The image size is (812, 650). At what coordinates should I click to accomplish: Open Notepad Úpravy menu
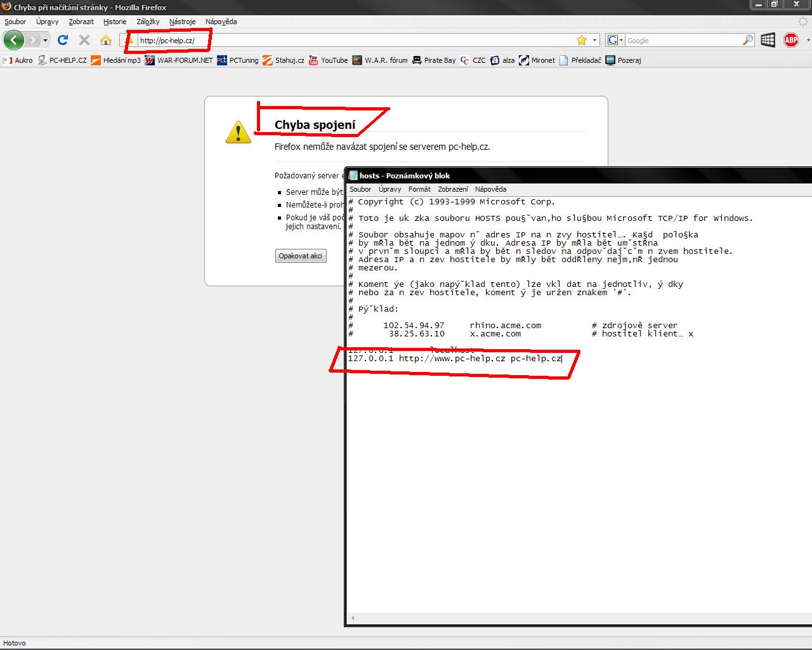[390, 189]
